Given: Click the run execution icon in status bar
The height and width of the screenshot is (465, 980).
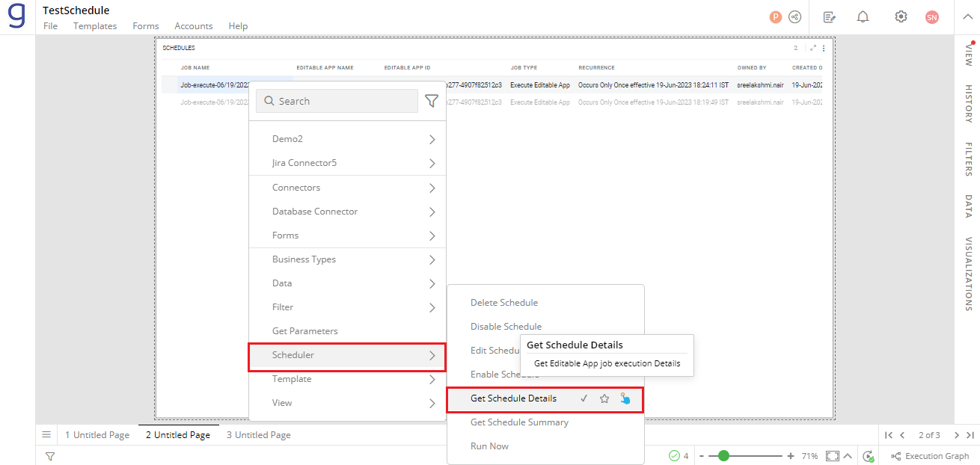Looking at the screenshot, I should 868,456.
